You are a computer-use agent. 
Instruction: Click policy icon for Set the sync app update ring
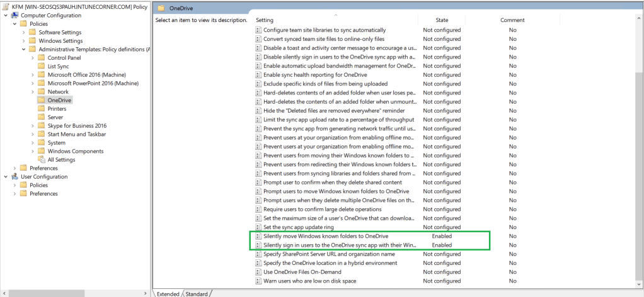click(258, 227)
